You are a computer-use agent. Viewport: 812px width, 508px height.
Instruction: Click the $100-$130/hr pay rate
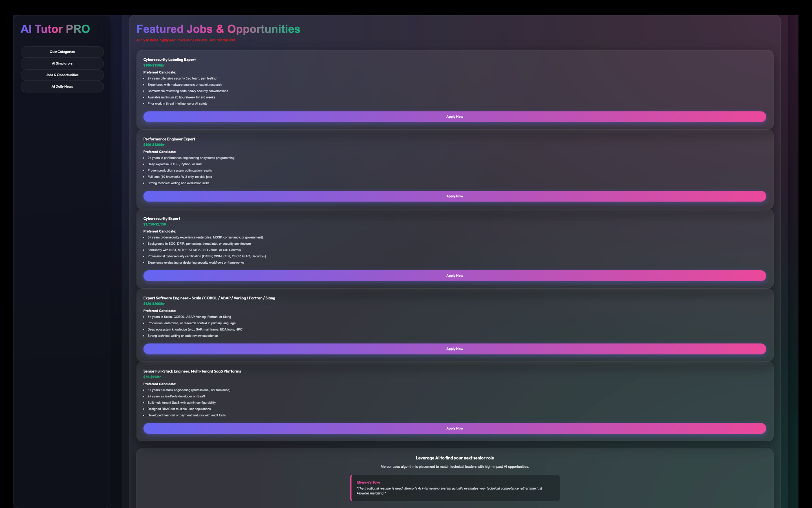pos(154,145)
